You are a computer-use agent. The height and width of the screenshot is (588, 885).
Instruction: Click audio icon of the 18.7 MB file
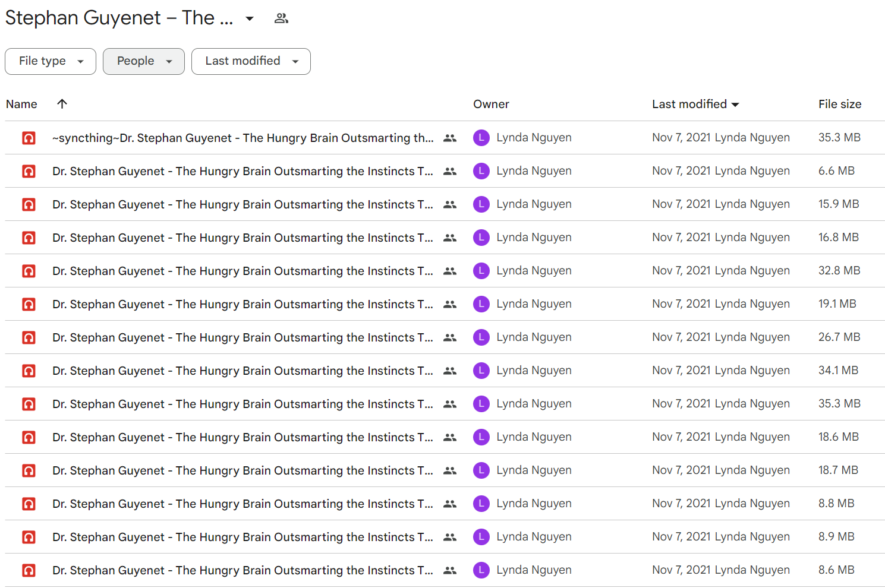click(x=29, y=470)
